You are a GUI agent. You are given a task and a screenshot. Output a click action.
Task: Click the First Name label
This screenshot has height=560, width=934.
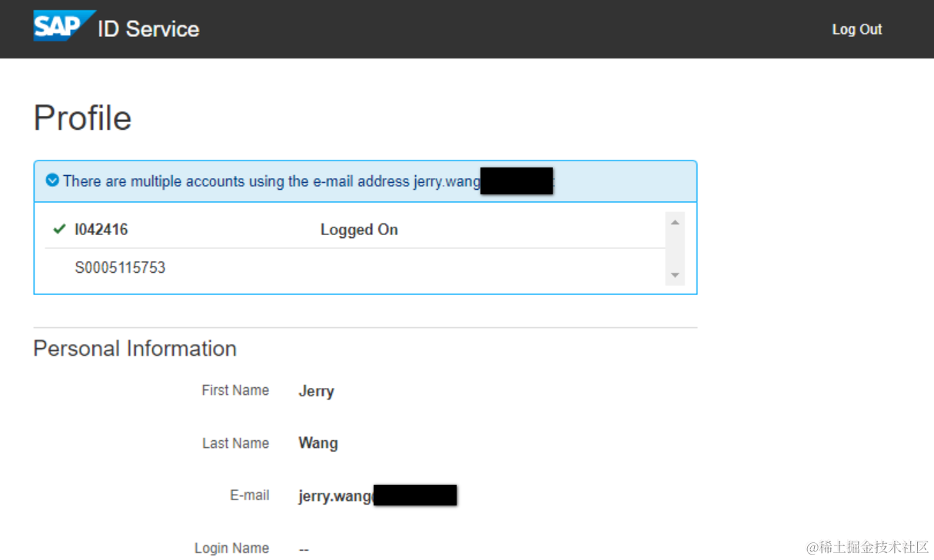click(x=235, y=390)
